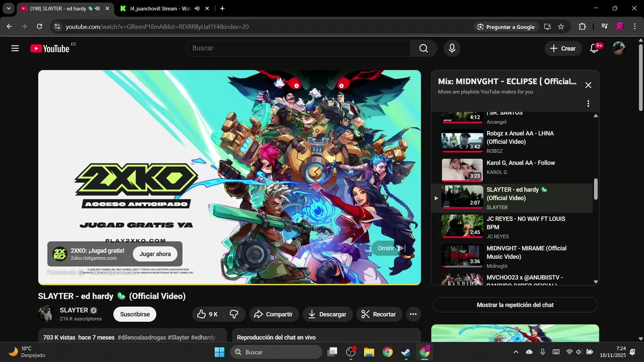
Task: Reload the current page
Action: click(x=39, y=27)
